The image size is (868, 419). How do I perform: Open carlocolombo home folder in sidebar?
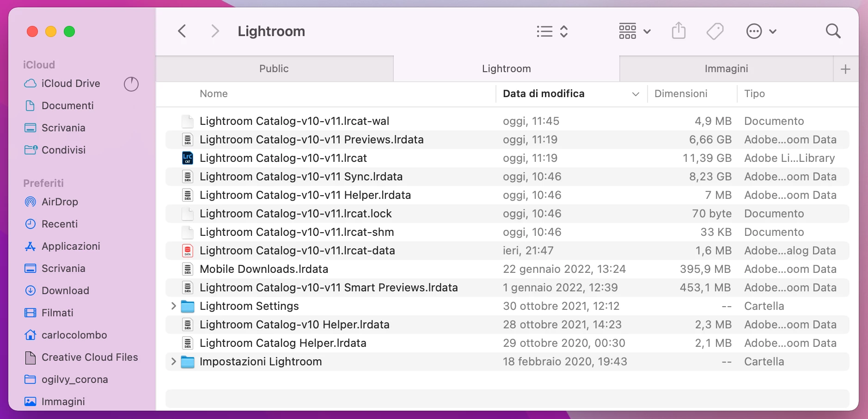point(74,335)
